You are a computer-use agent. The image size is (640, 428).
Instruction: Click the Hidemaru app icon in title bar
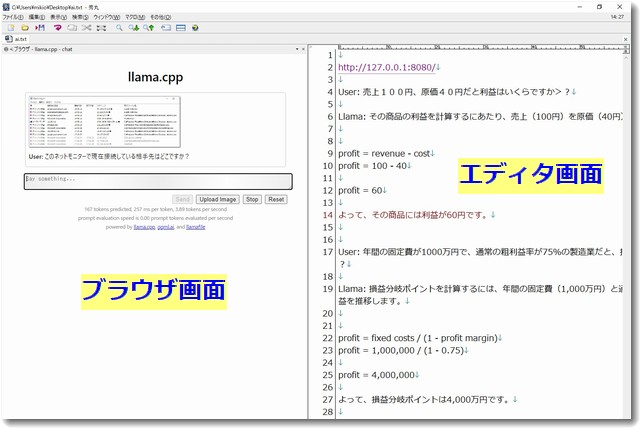pos(6,7)
